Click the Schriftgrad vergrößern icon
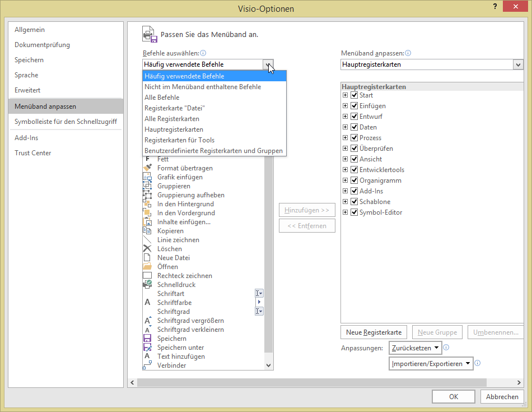The height and width of the screenshot is (412, 532). coord(147,320)
